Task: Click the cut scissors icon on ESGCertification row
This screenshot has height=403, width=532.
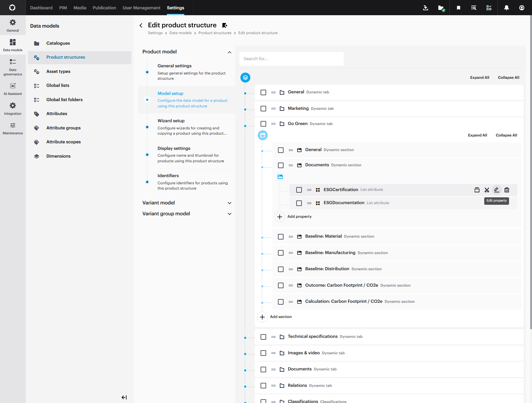Action: (487, 190)
